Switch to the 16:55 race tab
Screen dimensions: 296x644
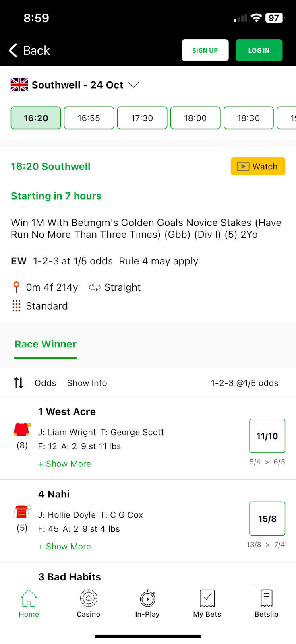(89, 118)
